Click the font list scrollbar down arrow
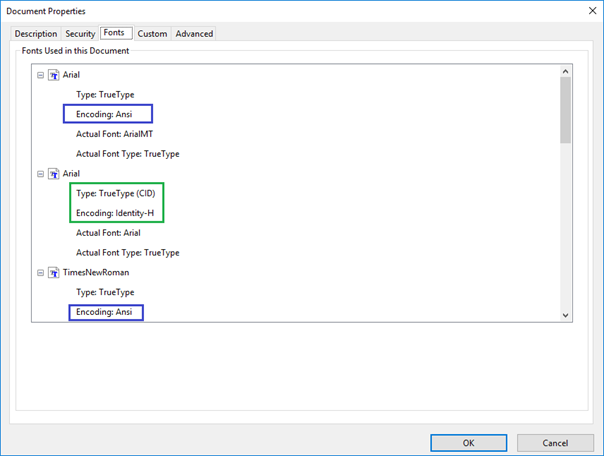Screen dimensions: 604x456 tap(566, 315)
